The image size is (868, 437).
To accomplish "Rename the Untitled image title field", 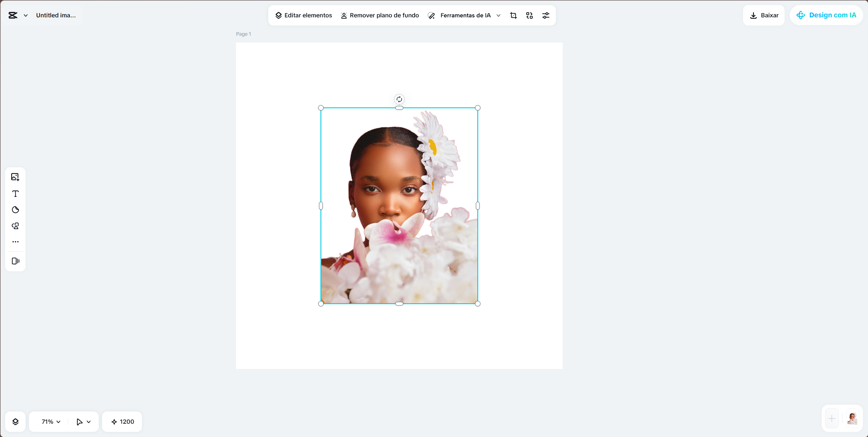I will (x=56, y=15).
